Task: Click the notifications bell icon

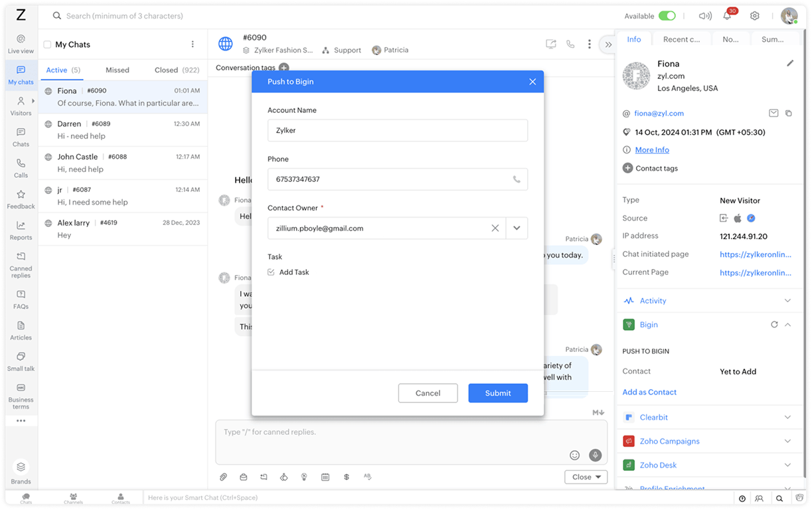Action: pos(728,16)
